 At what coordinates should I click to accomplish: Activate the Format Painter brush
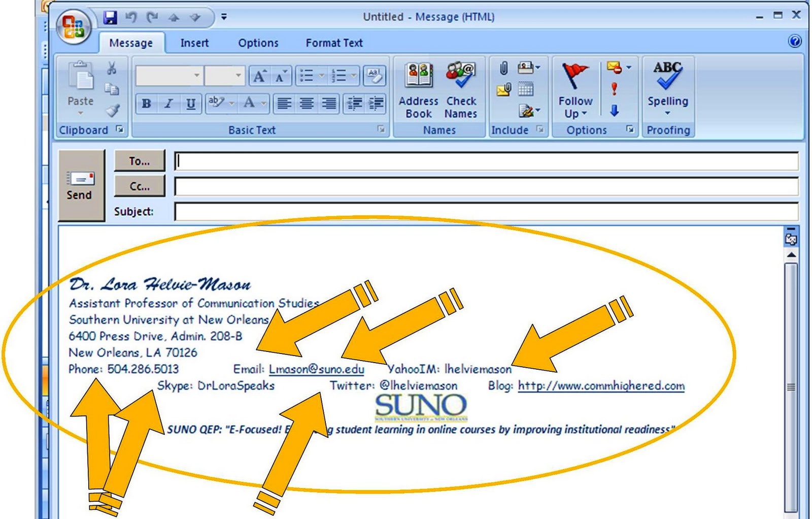(x=112, y=110)
